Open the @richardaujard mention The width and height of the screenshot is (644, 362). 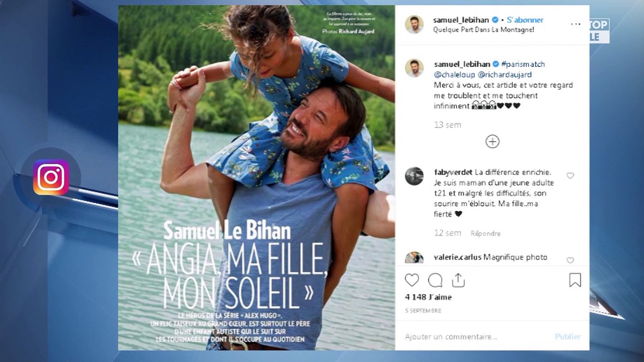click(x=505, y=74)
